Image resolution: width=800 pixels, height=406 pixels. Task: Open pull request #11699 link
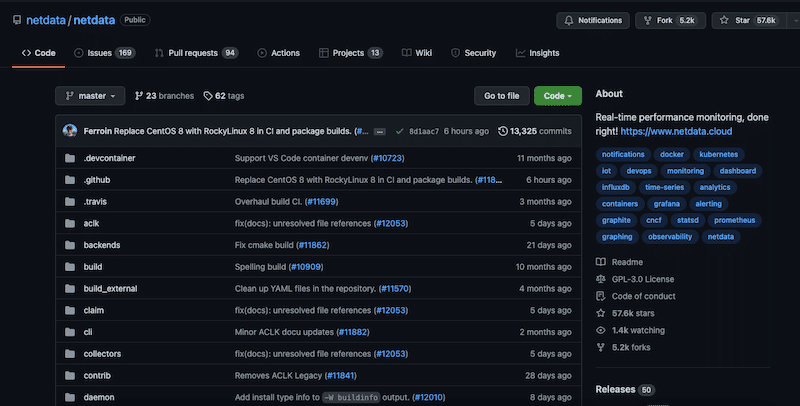pyautogui.click(x=321, y=201)
